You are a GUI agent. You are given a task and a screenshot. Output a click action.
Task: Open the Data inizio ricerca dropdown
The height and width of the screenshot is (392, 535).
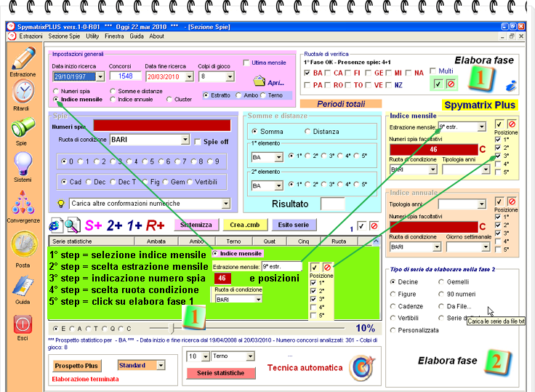pos(100,76)
